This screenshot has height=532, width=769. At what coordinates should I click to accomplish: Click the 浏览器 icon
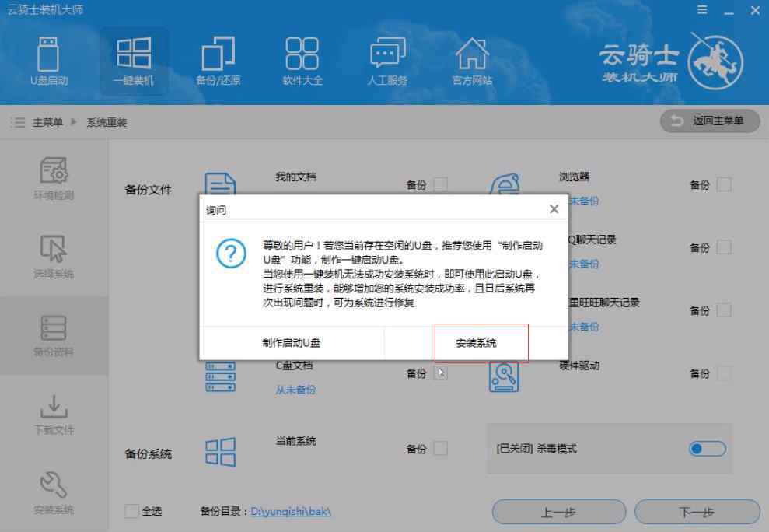[x=504, y=184]
